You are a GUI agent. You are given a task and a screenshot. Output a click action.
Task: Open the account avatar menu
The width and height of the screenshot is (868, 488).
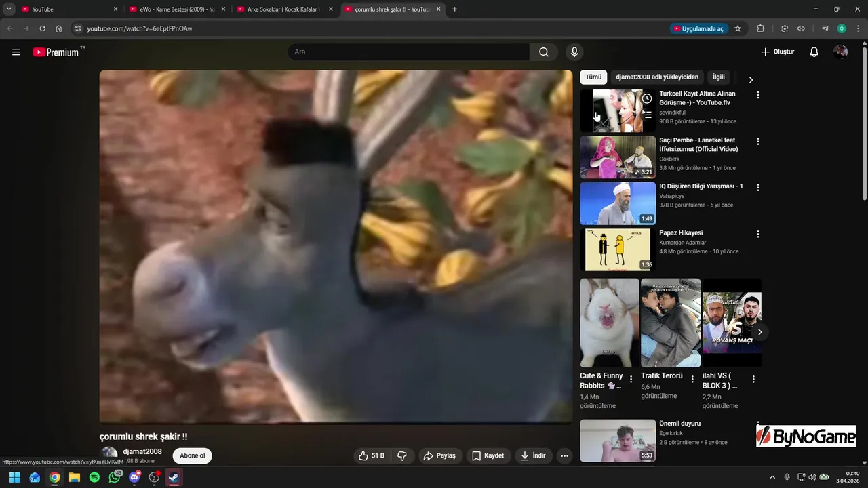(x=840, y=52)
